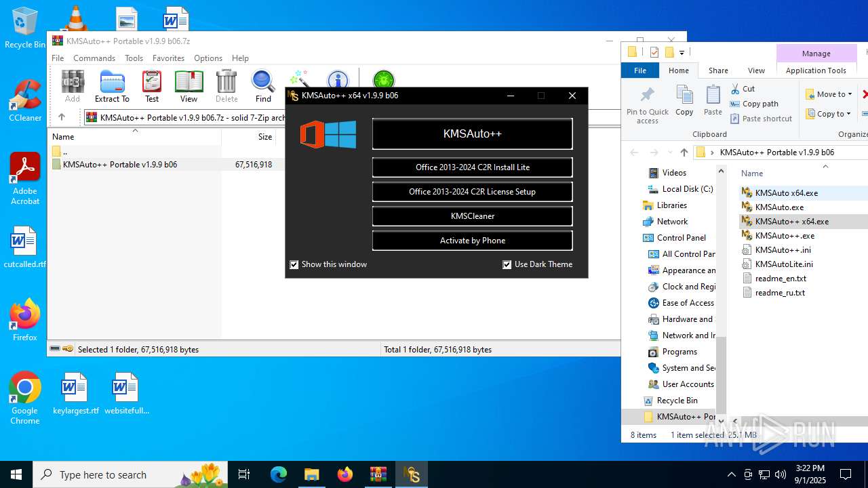This screenshot has width=868, height=488.
Task: Click Copy path in Explorer ribbon
Action: 754,104
